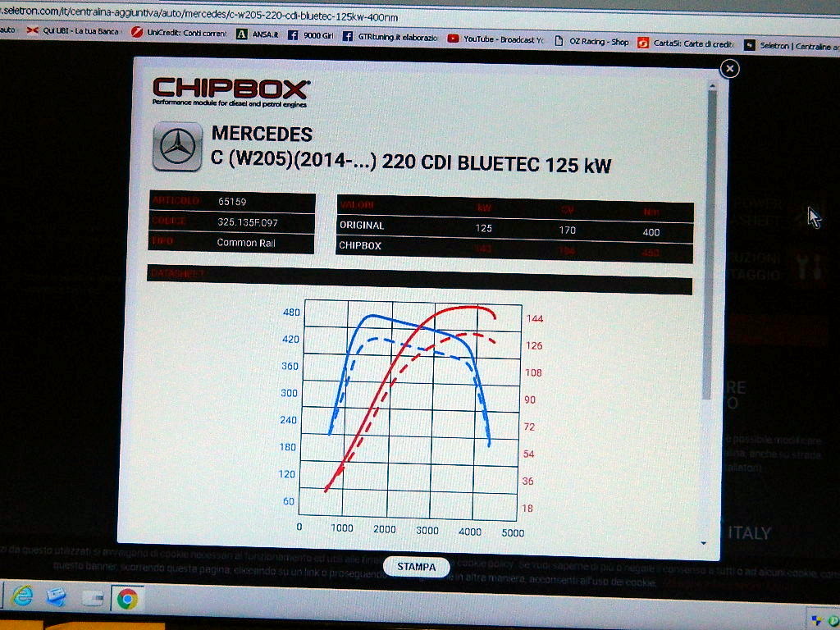This screenshot has height=630, width=840.
Task: Click the 'Common Rail' type value
Action: click(x=246, y=243)
